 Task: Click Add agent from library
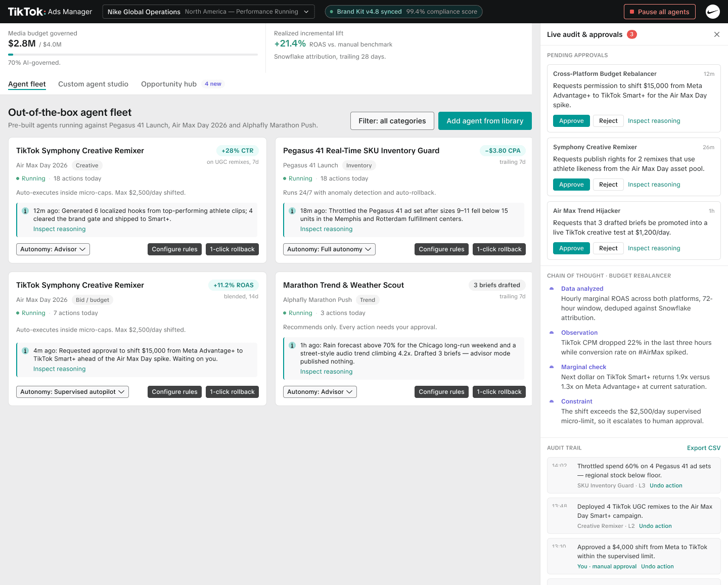[485, 121]
